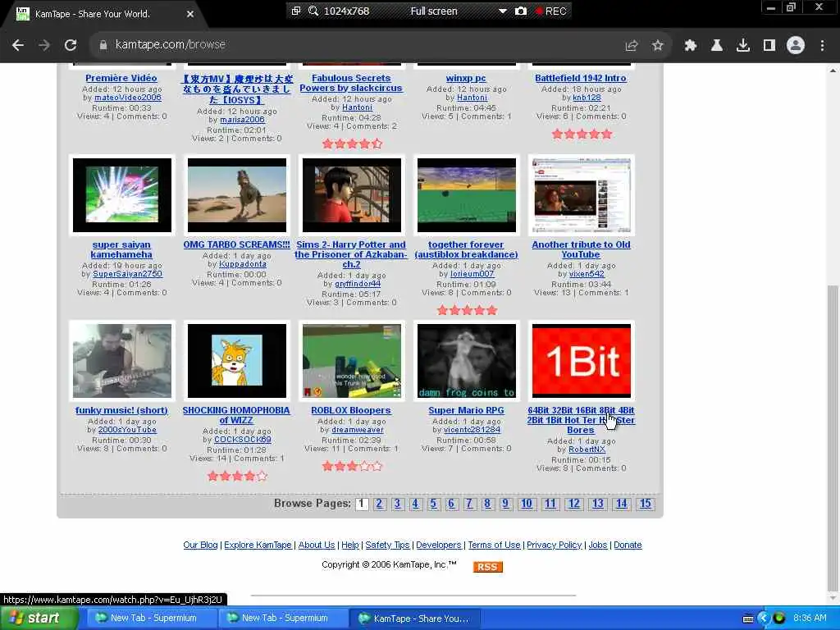Open super saiyan kamehameha video thumbnail
Viewport: 840px width, 630px height.
coord(122,195)
